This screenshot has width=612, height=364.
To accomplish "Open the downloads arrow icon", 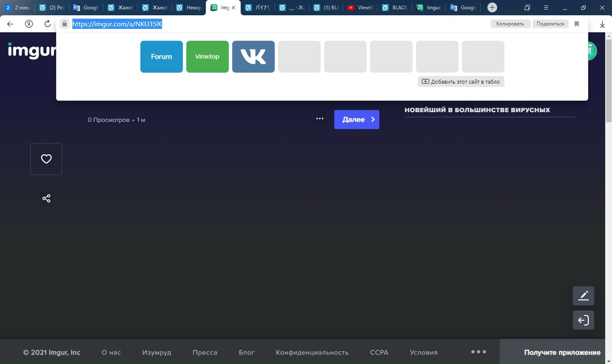I will (602, 24).
